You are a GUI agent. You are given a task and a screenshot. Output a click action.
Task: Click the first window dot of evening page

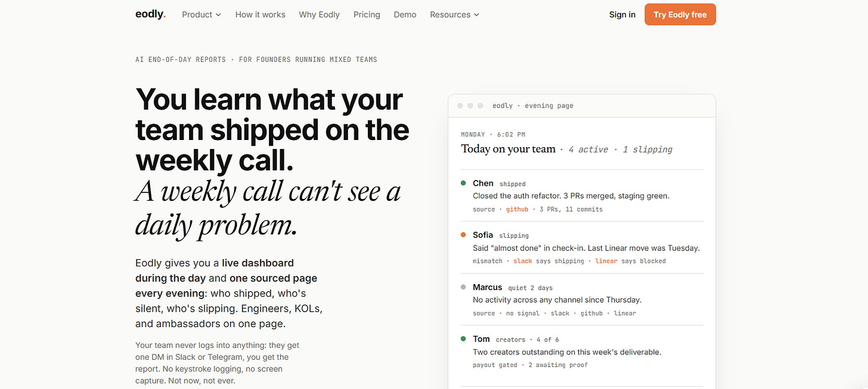coord(460,105)
